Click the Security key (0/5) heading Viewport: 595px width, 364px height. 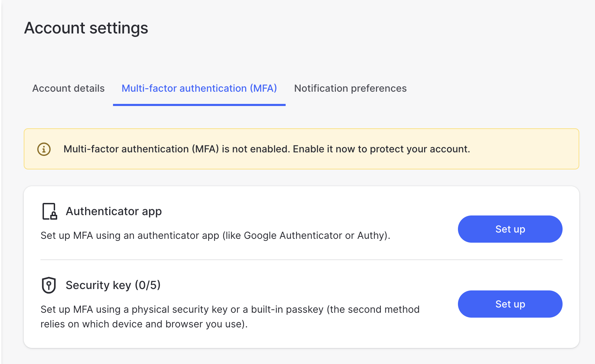pyautogui.click(x=113, y=285)
